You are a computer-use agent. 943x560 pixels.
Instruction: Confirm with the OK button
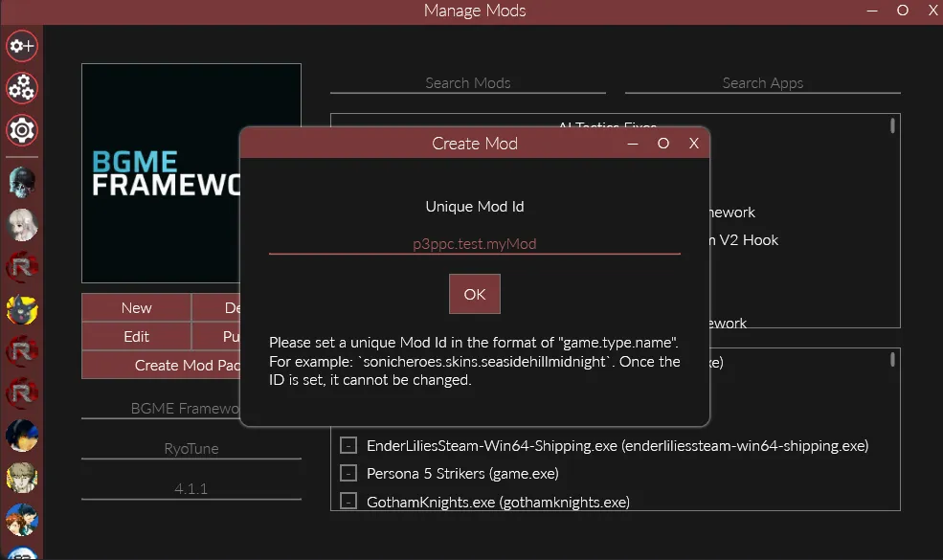click(x=475, y=294)
